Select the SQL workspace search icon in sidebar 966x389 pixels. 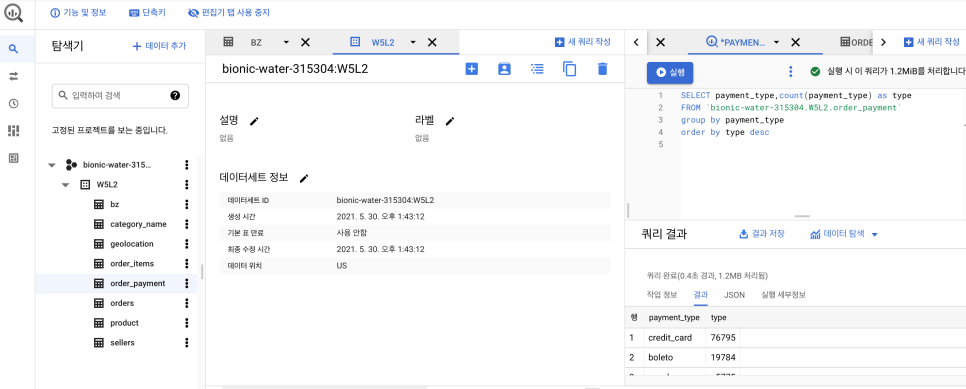click(14, 49)
